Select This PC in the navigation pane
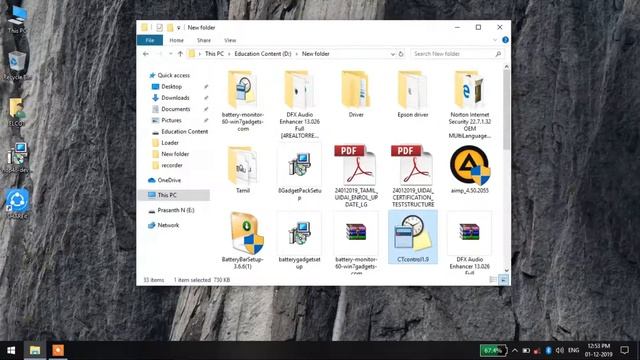The height and width of the screenshot is (360, 640). 175,195
